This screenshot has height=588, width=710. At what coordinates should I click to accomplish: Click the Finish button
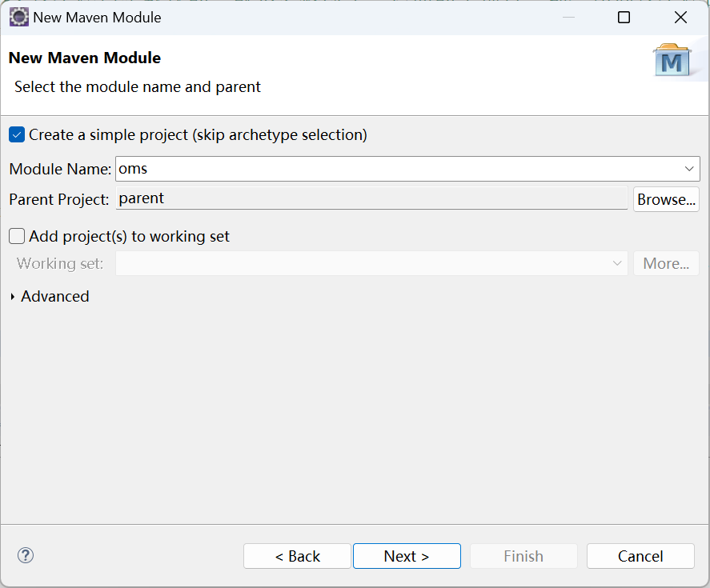tap(523, 556)
